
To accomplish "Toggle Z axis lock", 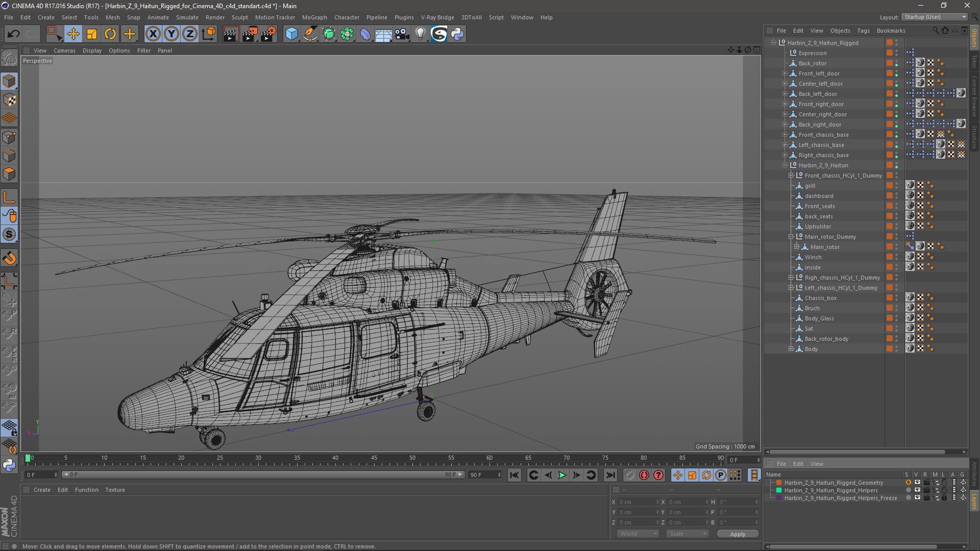I will pos(190,34).
